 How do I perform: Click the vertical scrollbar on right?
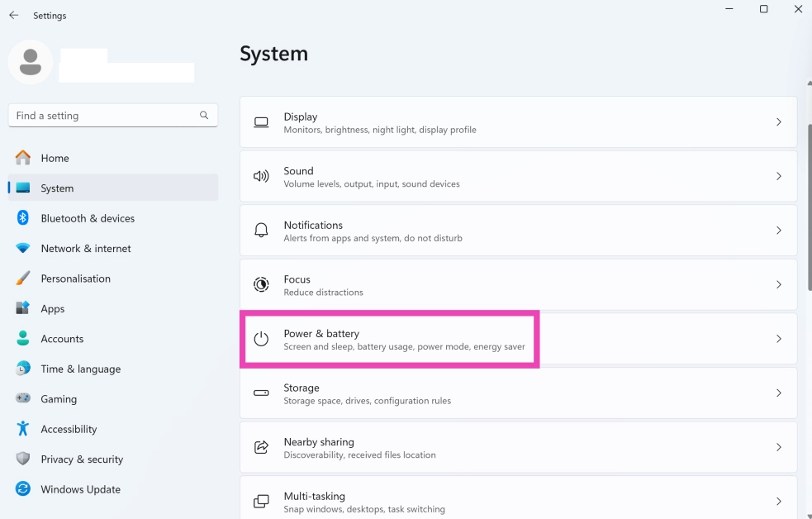(809, 207)
